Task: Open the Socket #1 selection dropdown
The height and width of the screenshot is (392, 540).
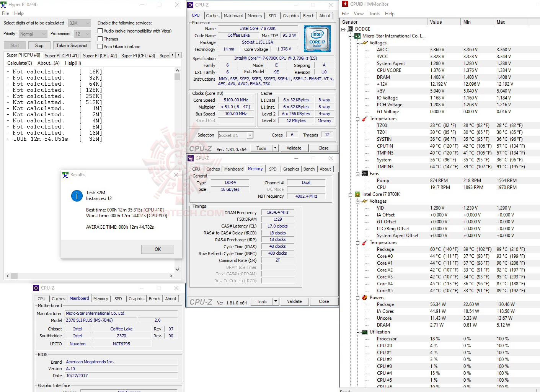Action: [249, 135]
